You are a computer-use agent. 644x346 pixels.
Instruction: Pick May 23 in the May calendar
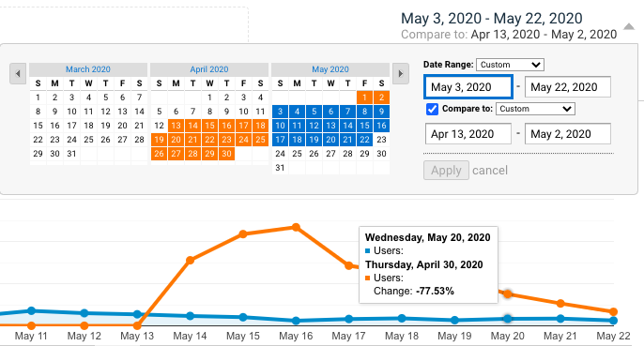coord(381,140)
